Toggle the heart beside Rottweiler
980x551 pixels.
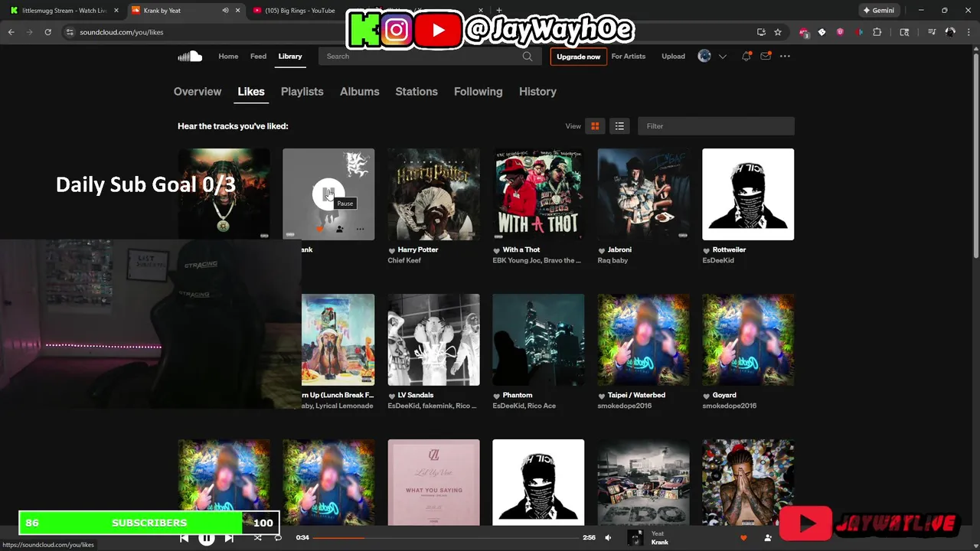coord(707,250)
